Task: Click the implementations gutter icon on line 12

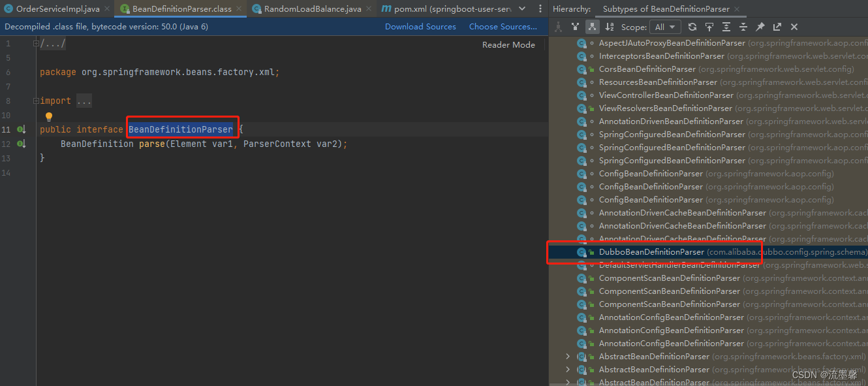Action: tap(21, 144)
